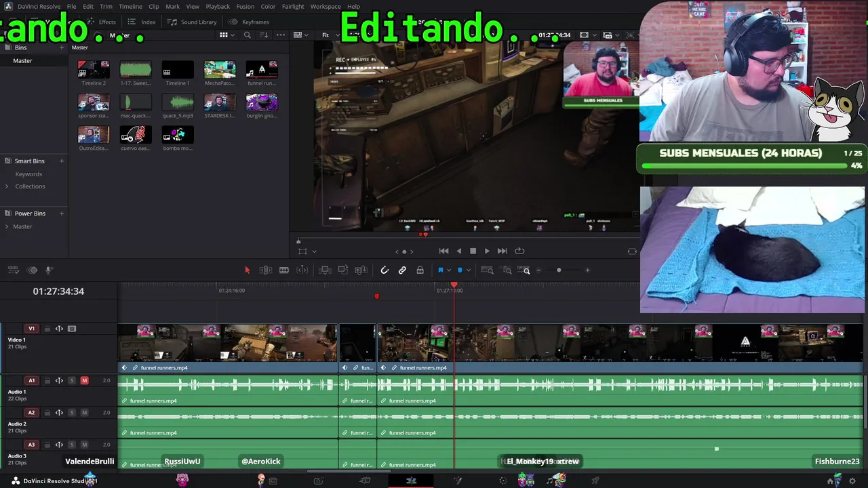Select the burglin gno... clip thumbnail
The image size is (868, 488).
(x=262, y=102)
